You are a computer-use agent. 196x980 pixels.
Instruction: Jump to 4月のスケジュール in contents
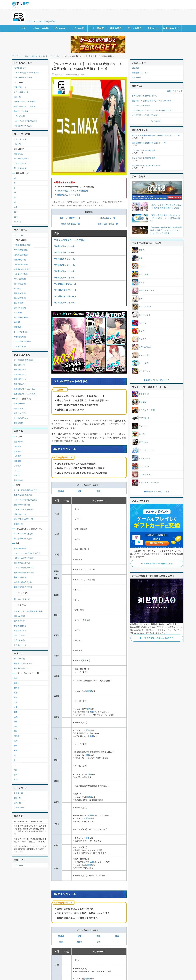pos(65,246)
